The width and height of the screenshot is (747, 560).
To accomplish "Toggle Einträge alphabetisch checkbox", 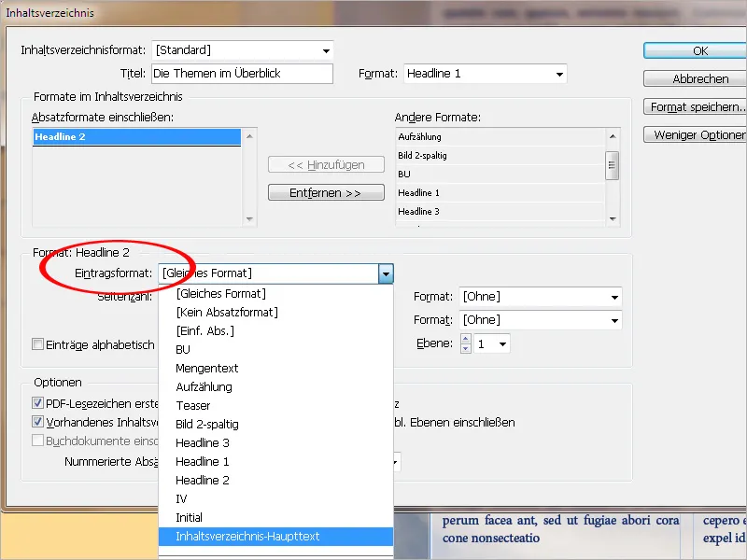I will [37, 343].
